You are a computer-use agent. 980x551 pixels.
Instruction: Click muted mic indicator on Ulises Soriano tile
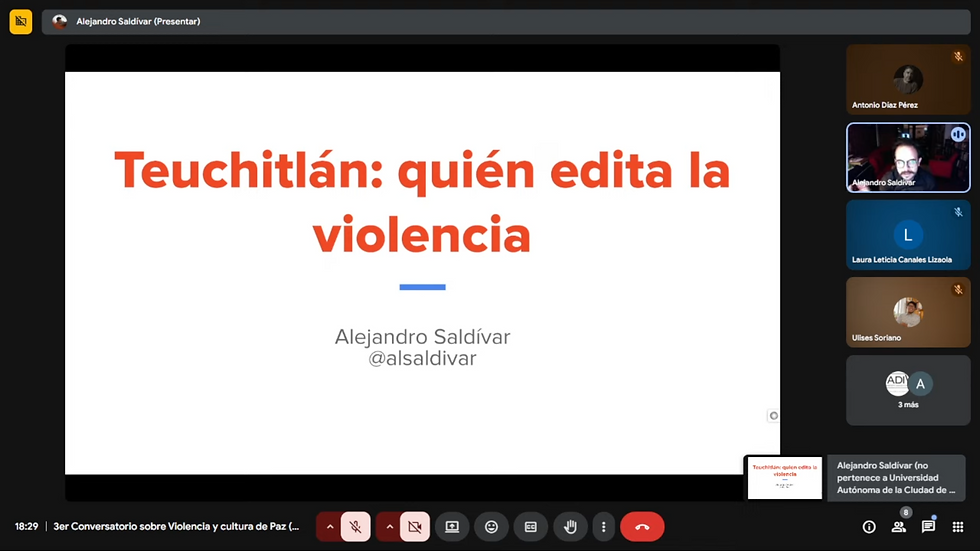point(958,290)
